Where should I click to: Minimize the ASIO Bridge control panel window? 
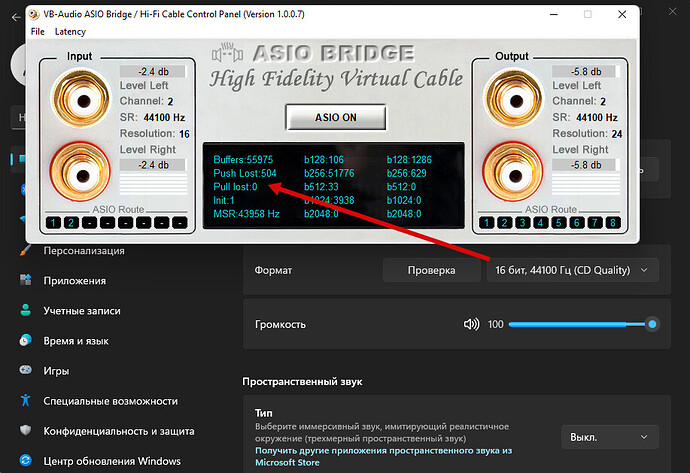(554, 15)
